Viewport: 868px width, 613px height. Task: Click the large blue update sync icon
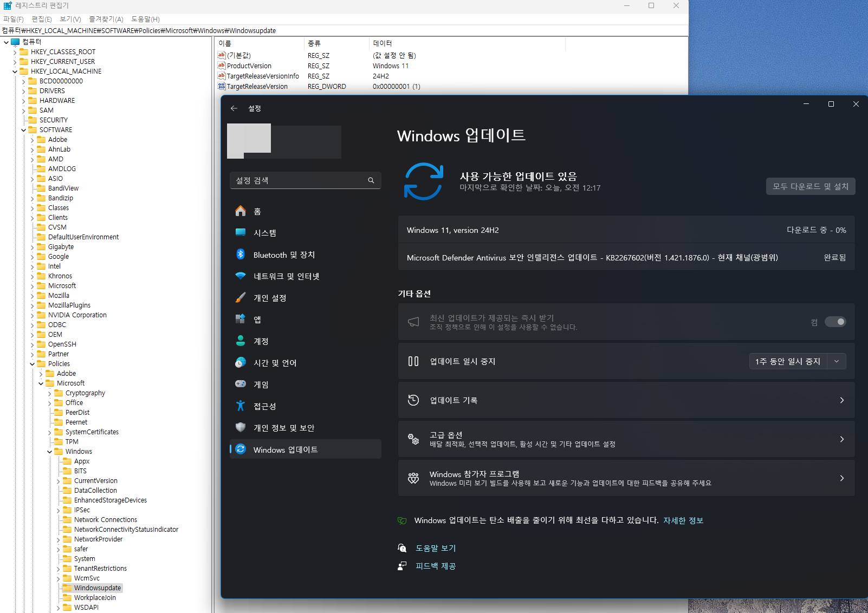click(424, 181)
